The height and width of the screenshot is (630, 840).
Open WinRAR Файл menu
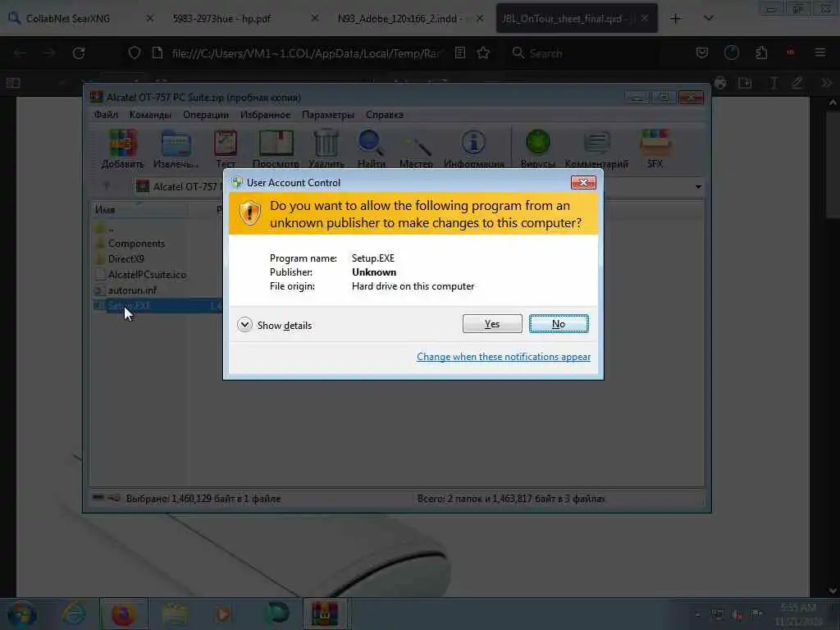[106, 115]
